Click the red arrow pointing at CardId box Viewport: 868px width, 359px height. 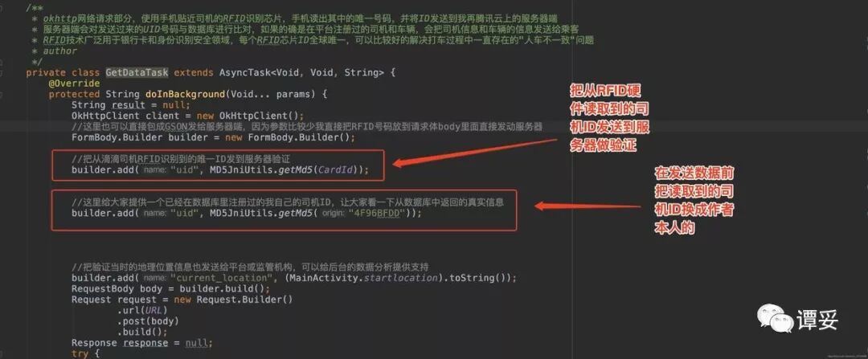click(x=474, y=152)
